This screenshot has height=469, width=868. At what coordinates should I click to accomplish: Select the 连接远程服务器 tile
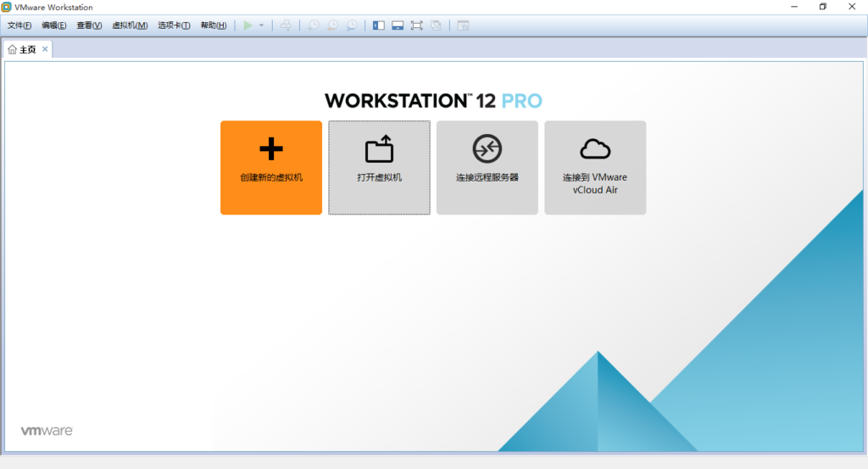click(x=487, y=167)
